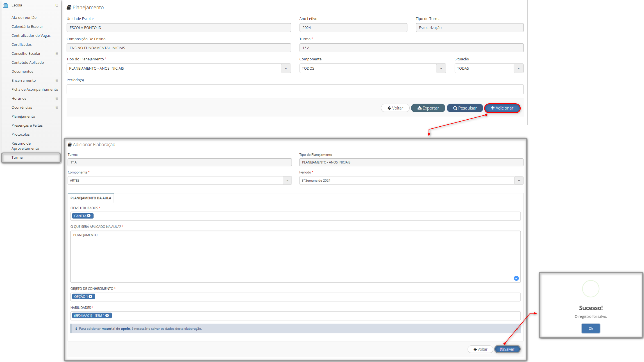Click the Período(s) input field

295,89
